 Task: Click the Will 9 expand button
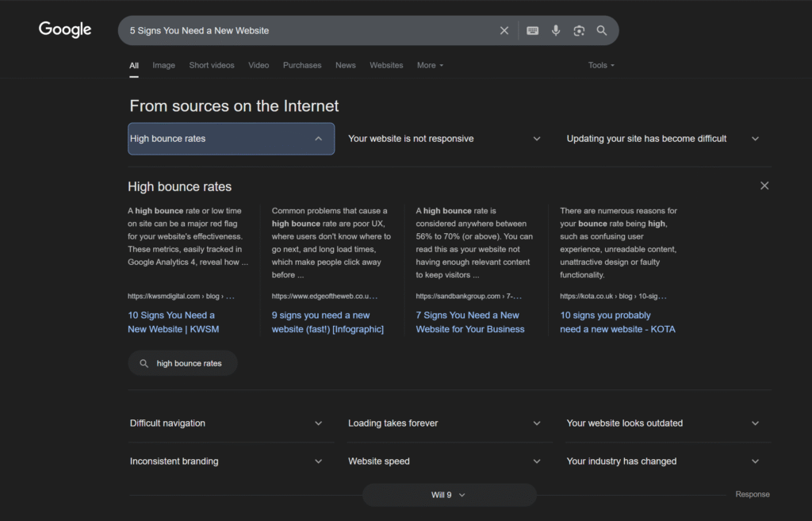click(449, 495)
